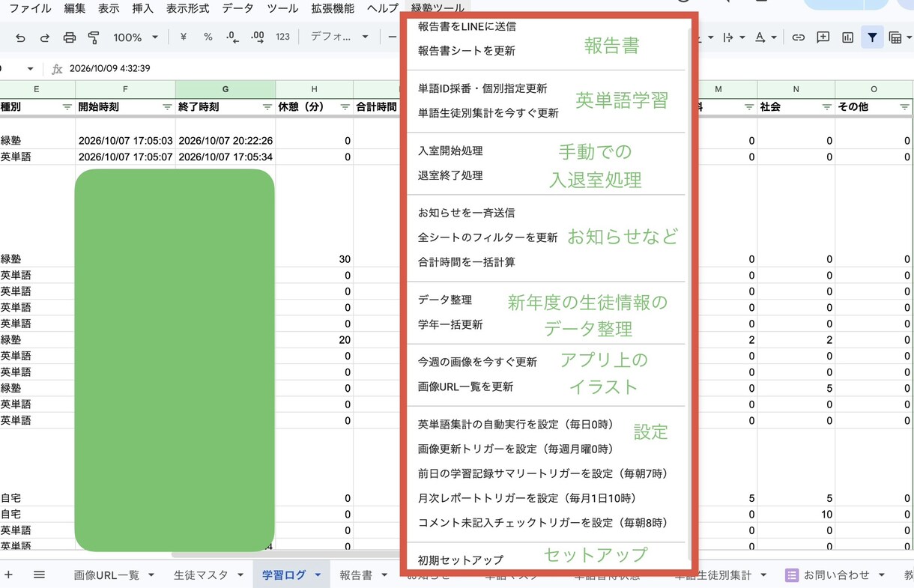Open filter dropdown on 社会 column header
Viewport: 914px width, 588px height.
tap(826, 107)
